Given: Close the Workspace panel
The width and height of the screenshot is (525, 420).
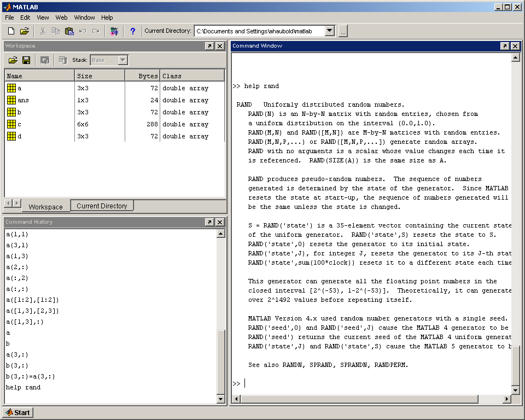Looking at the screenshot, I should [220, 46].
